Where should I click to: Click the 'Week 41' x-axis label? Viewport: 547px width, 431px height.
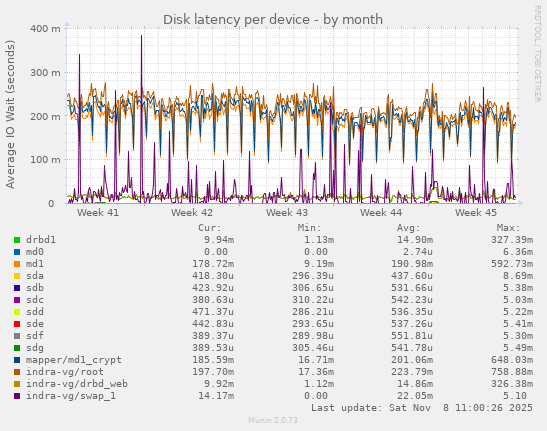pos(98,213)
